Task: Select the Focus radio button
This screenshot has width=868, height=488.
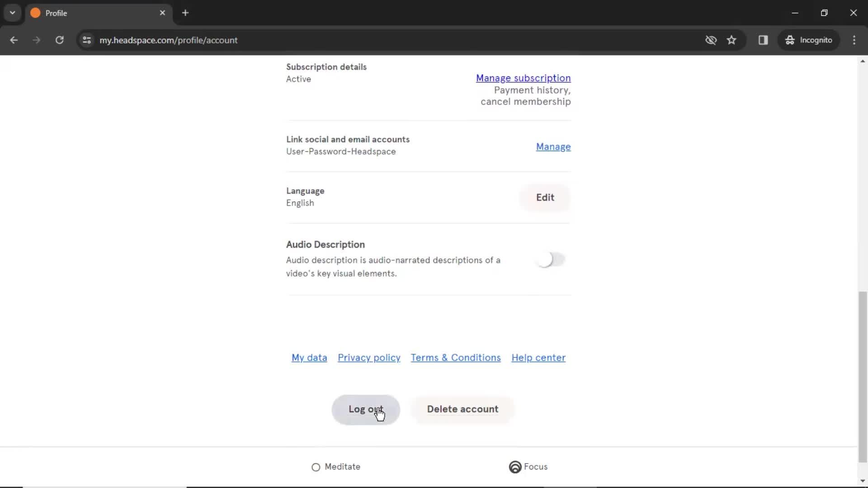Action: (x=514, y=467)
